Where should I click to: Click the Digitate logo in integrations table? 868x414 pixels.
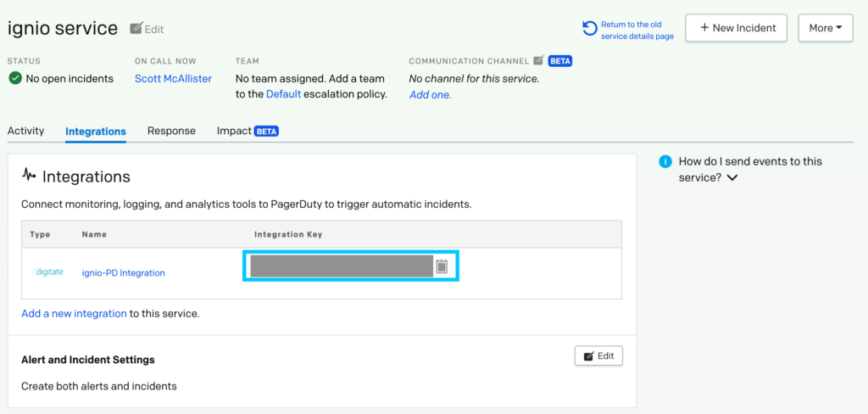click(x=48, y=272)
